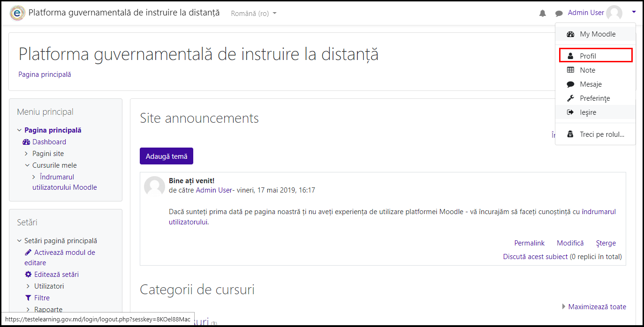Click the Adaugă temă button
644x327 pixels.
click(167, 156)
